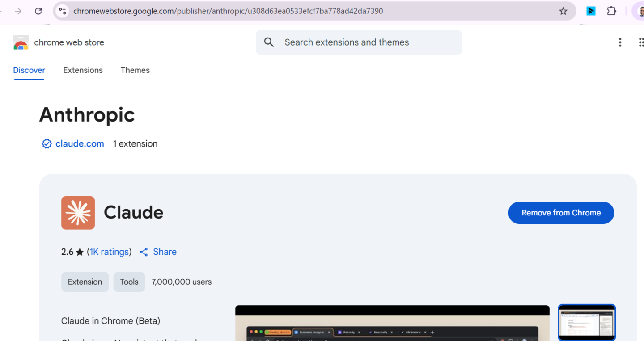The width and height of the screenshot is (644, 341).
Task: Open the Claude extension title
Action: click(133, 213)
